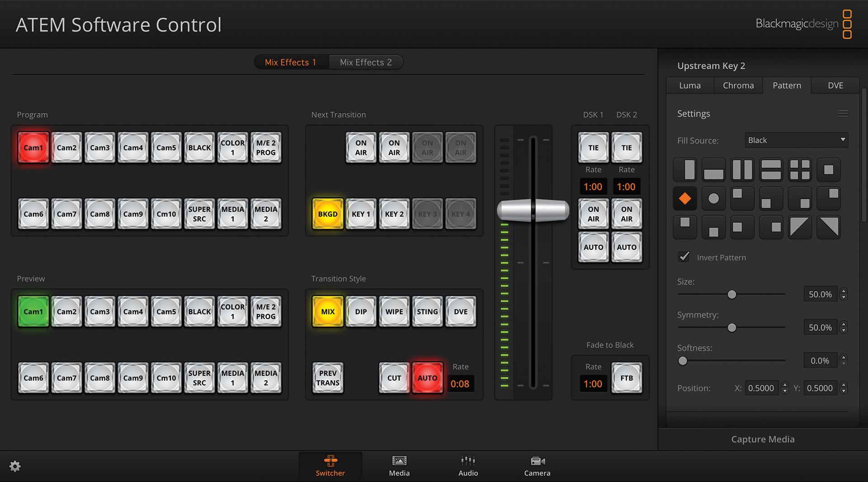
Task: Select the horizontal bar pattern icon
Action: pos(713,169)
